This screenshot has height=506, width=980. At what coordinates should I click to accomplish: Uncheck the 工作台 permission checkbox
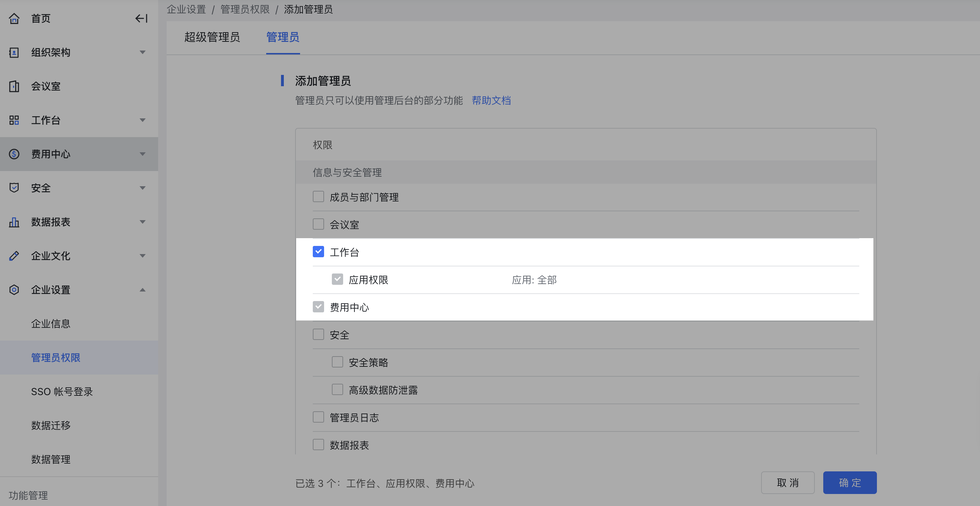pos(318,252)
